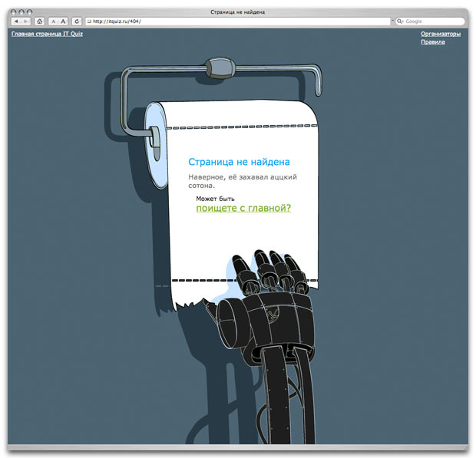Open the 'Главная страница IT Quiz' link
The width and height of the screenshot is (476, 458).
click(47, 35)
